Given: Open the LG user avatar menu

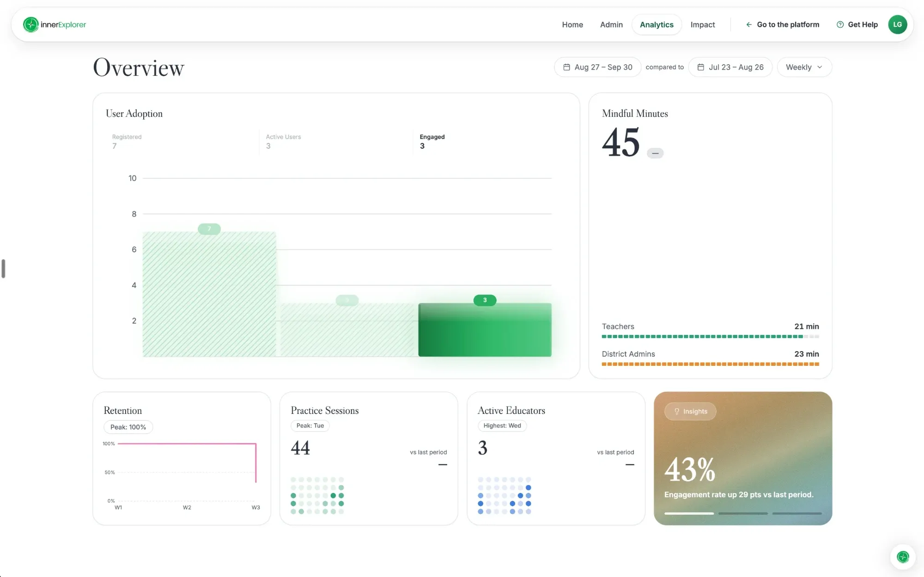Looking at the screenshot, I should click(x=897, y=24).
